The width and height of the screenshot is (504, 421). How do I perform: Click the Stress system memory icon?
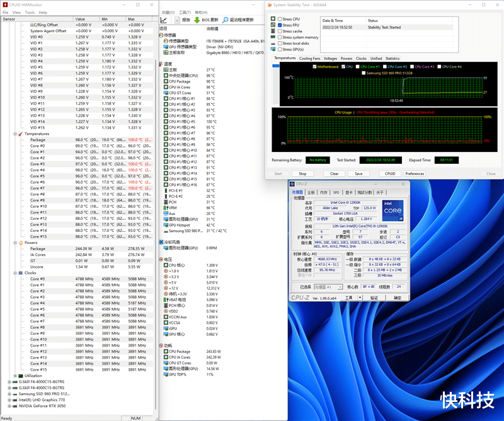coord(273,37)
